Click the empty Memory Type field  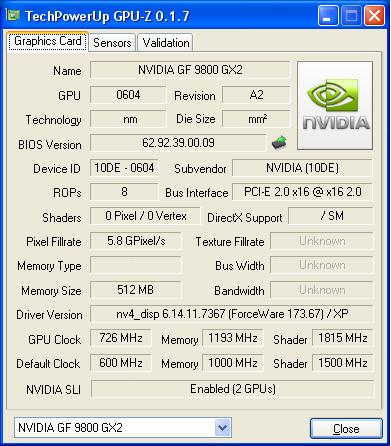136,265
